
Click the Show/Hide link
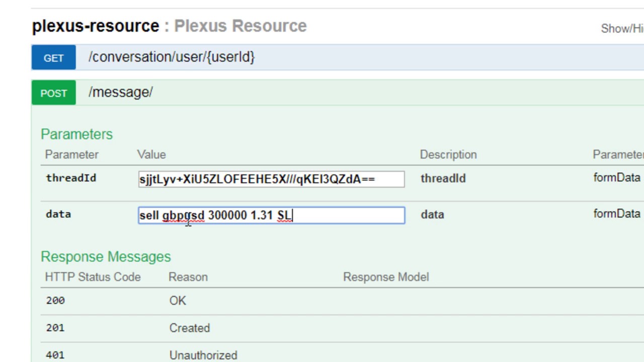pyautogui.click(x=622, y=29)
